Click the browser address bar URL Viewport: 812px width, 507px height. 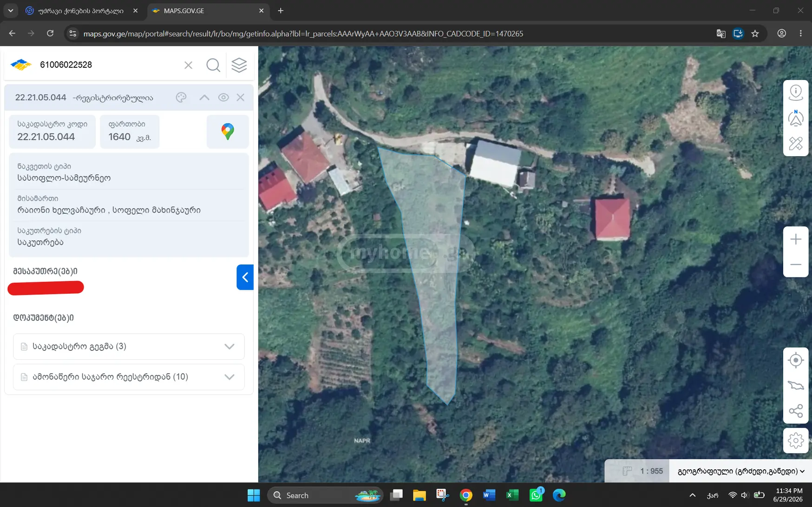303,33
